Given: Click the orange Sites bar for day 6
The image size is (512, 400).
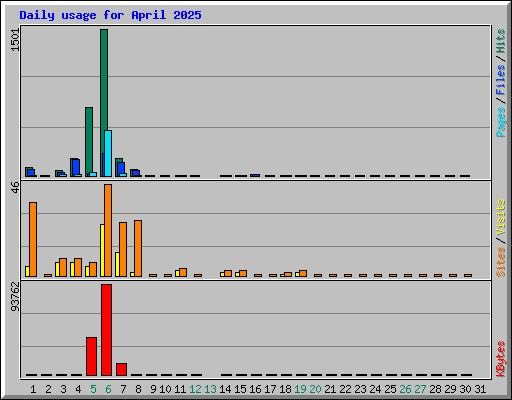Looking at the screenshot, I should pos(108,230).
